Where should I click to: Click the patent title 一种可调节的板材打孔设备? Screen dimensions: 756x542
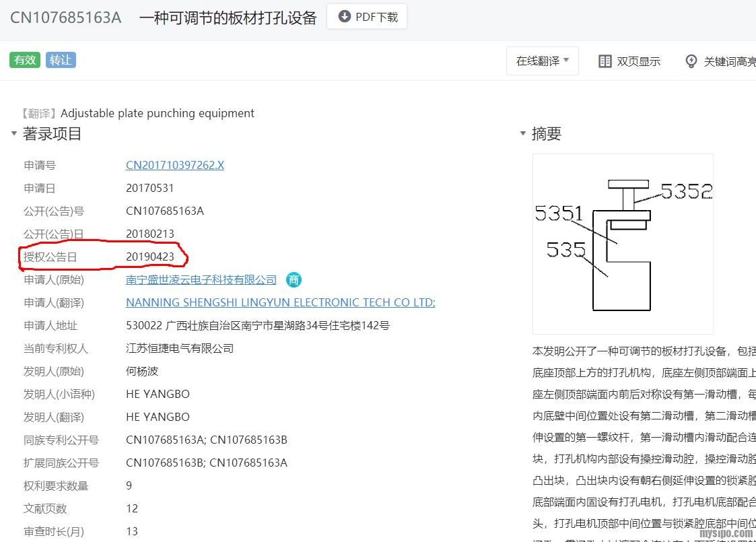coord(228,18)
